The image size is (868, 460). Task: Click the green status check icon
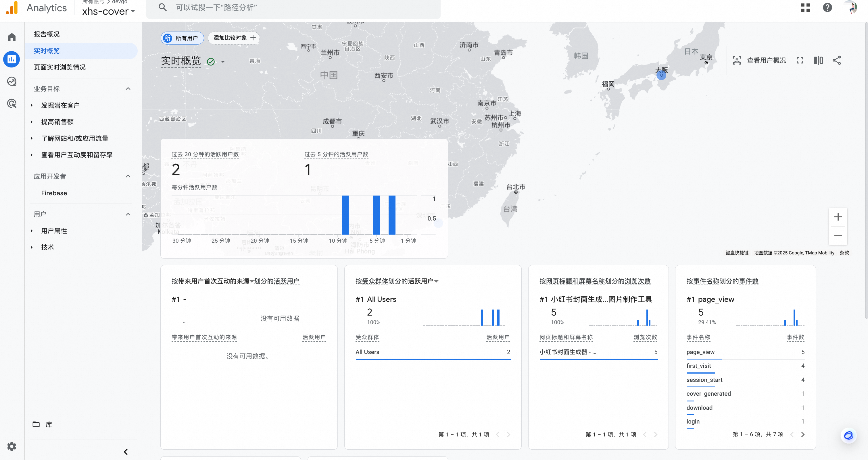pos(211,62)
